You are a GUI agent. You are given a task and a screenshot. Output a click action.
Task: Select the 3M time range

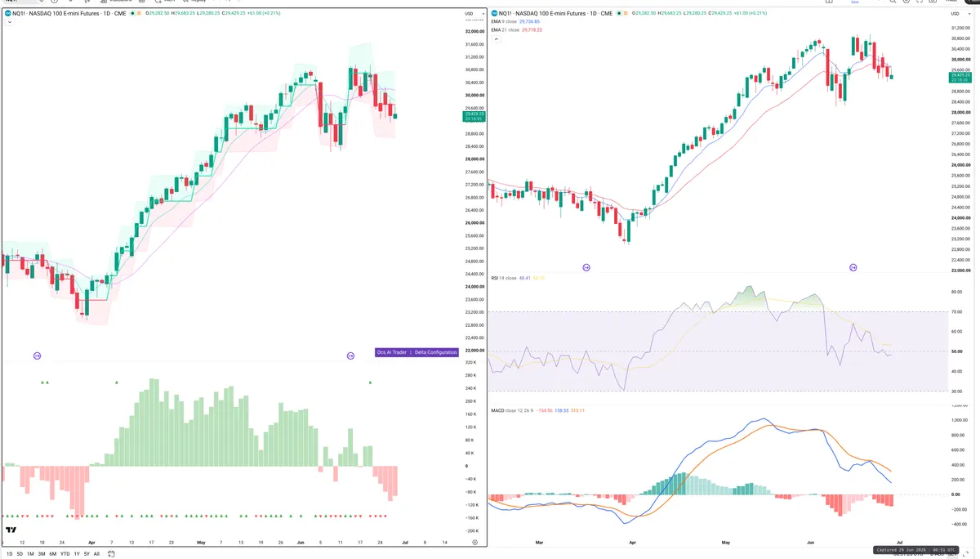[42, 553]
